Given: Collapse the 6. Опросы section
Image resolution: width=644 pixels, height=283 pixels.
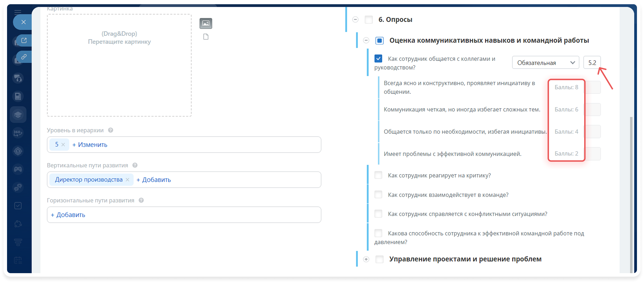Looking at the screenshot, I should click(355, 20).
